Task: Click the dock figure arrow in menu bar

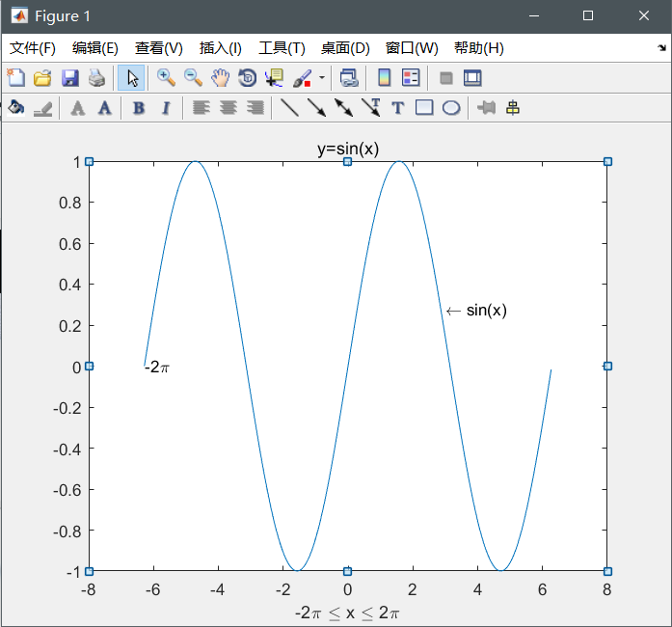Action: coord(662,47)
